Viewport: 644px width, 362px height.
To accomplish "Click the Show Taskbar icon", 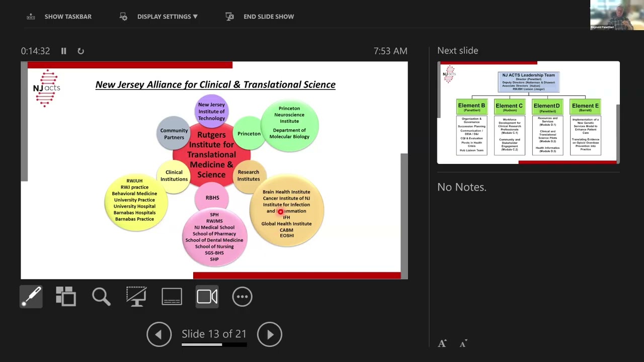I will tap(31, 17).
